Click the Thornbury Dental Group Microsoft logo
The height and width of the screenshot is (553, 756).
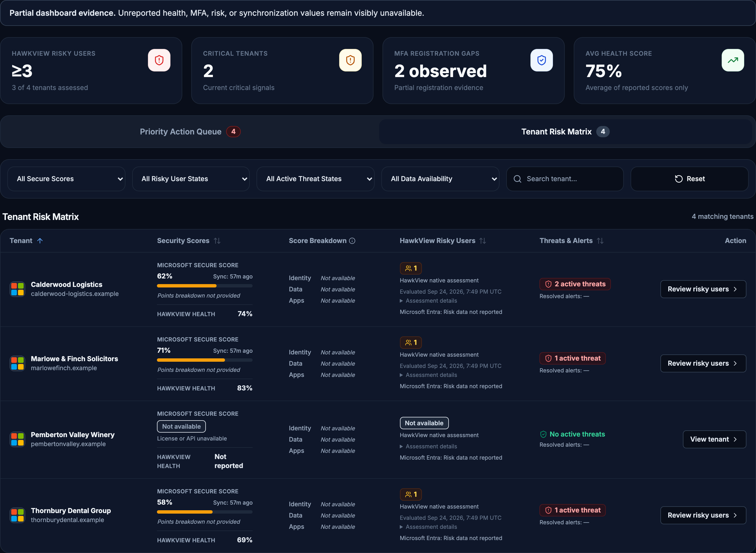[17, 515]
